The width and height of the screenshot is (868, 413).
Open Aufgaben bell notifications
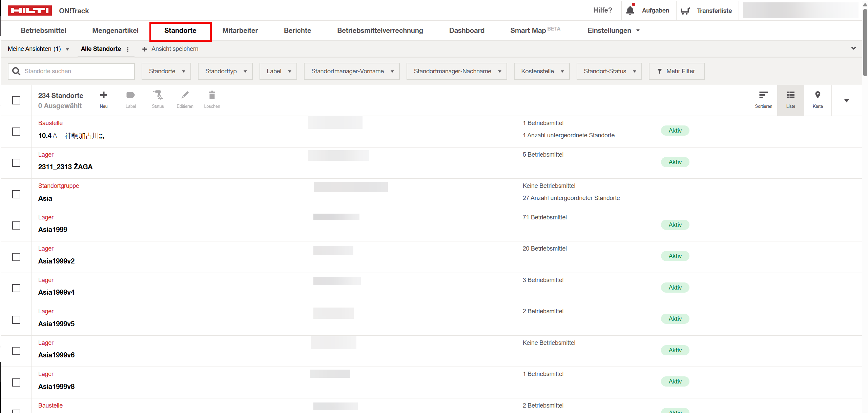[630, 11]
